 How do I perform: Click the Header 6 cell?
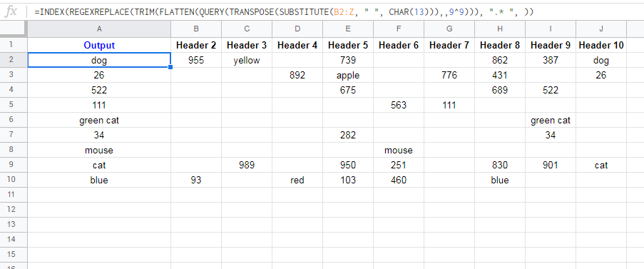pos(399,45)
